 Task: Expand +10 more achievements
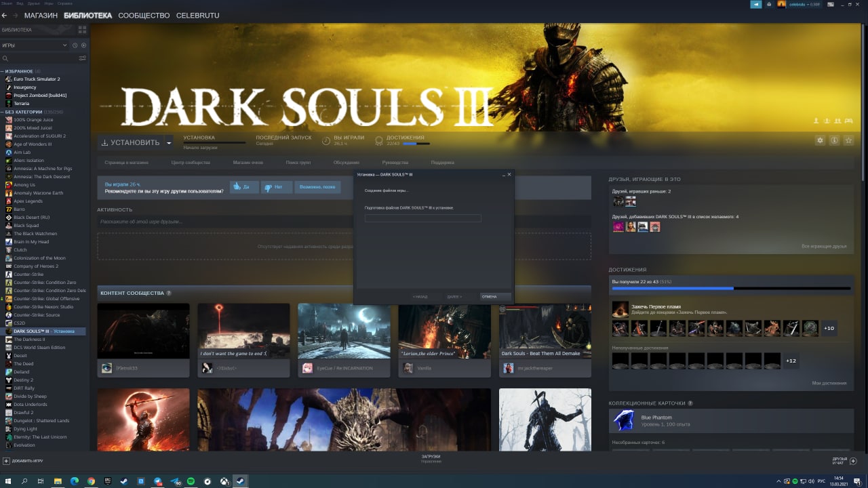829,328
